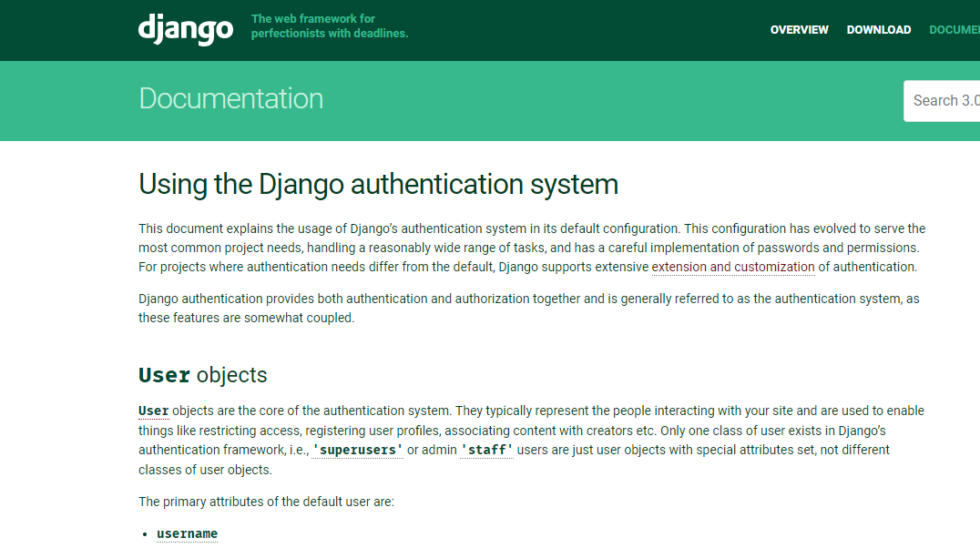
Task: Click the 'Using the Django authentication system' heading
Action: click(377, 185)
